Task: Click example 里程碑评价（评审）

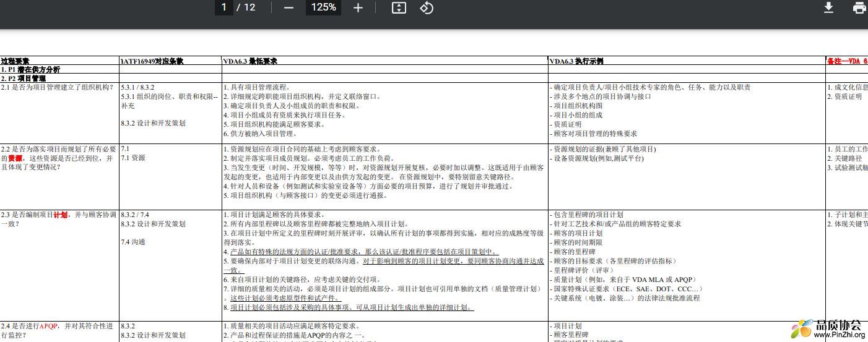Action: [583, 270]
